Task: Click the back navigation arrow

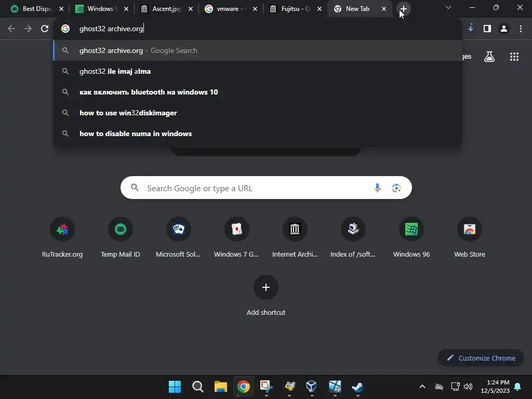Action: pyautogui.click(x=11, y=29)
